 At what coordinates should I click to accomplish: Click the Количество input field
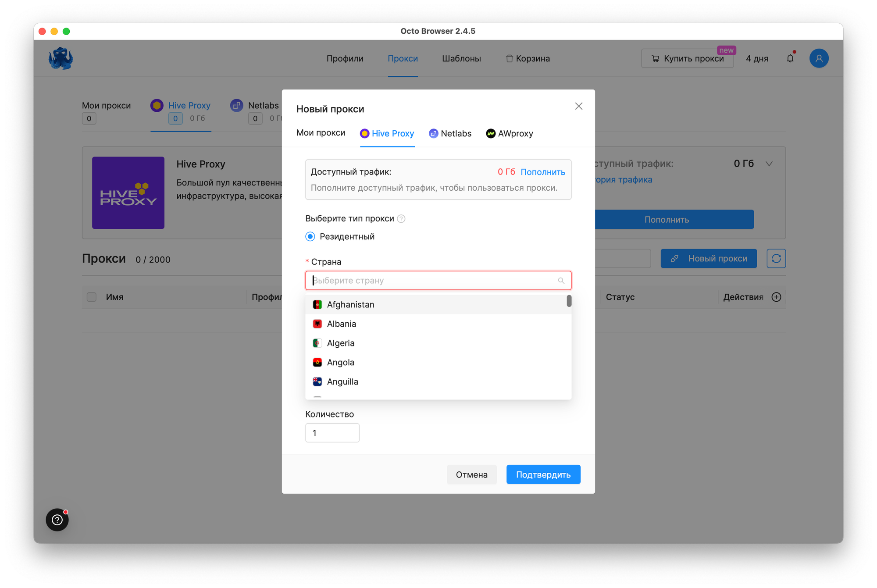332,433
